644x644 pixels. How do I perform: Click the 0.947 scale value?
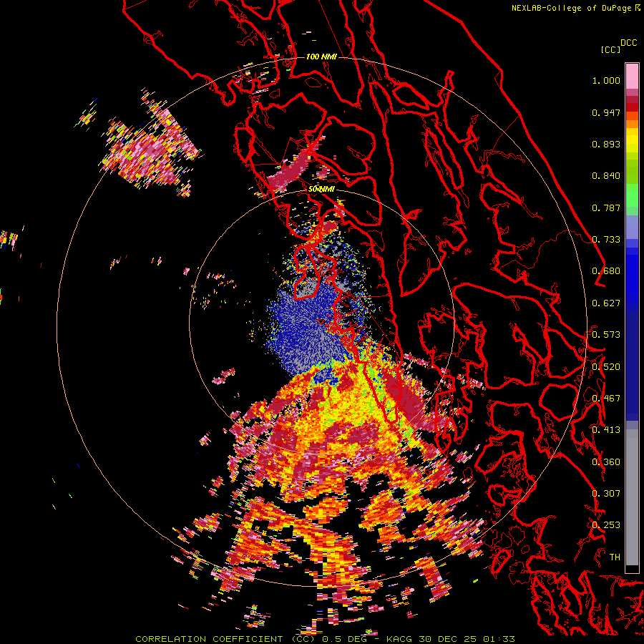[x=606, y=112]
